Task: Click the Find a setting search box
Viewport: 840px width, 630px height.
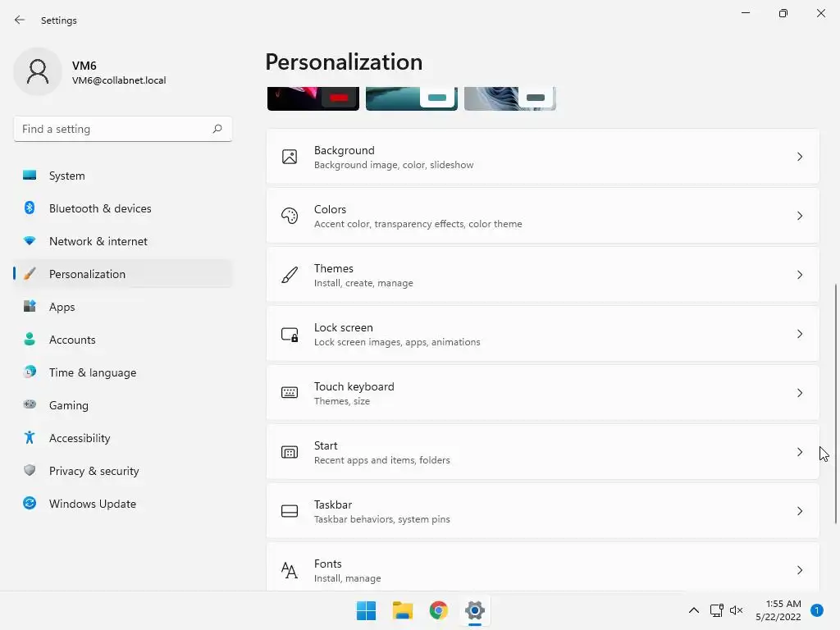Action: coord(123,129)
